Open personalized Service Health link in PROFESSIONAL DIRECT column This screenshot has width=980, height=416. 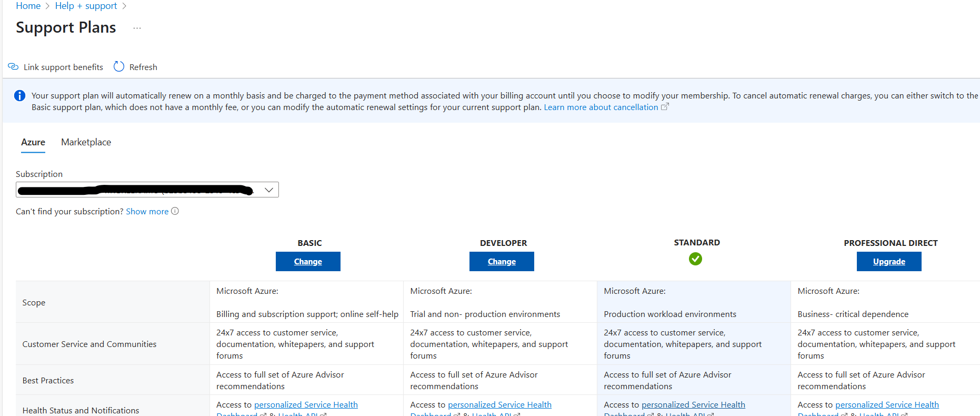887,404
